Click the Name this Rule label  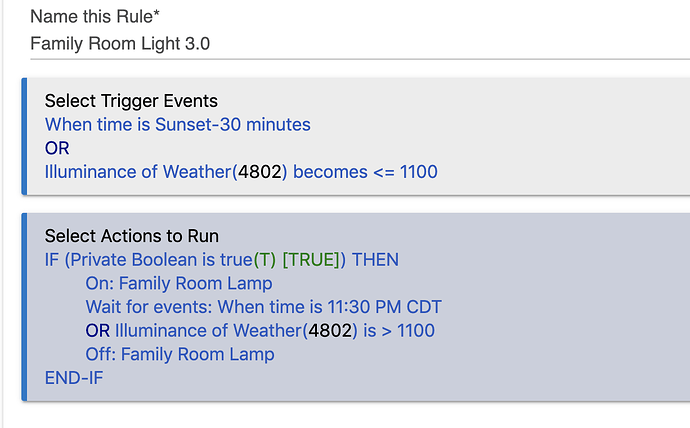(x=95, y=17)
